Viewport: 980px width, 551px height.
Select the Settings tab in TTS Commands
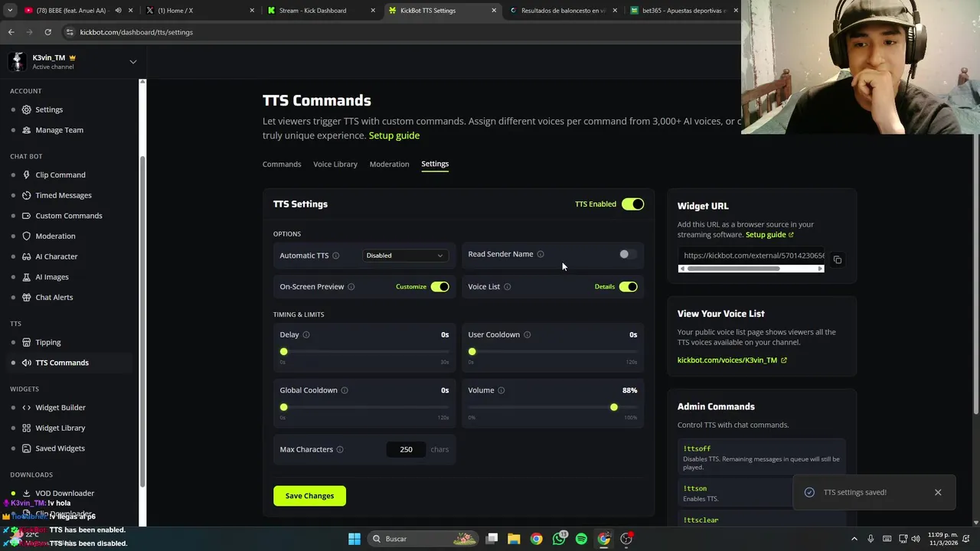tap(435, 164)
